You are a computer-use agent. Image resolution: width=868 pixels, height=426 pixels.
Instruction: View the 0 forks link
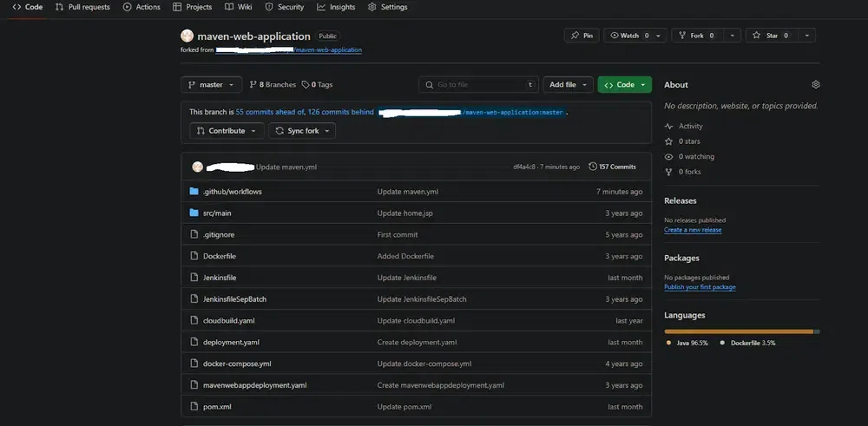pos(682,172)
